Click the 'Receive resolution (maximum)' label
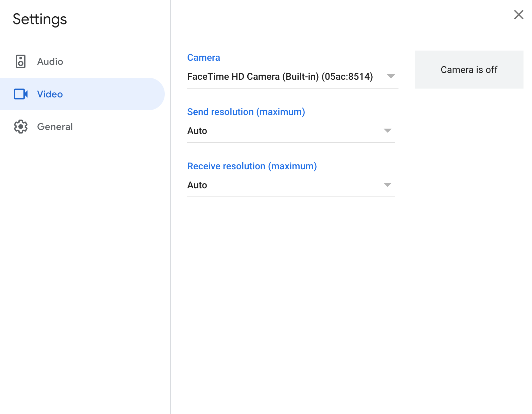Image resolution: width=532 pixels, height=414 pixels. (x=252, y=166)
